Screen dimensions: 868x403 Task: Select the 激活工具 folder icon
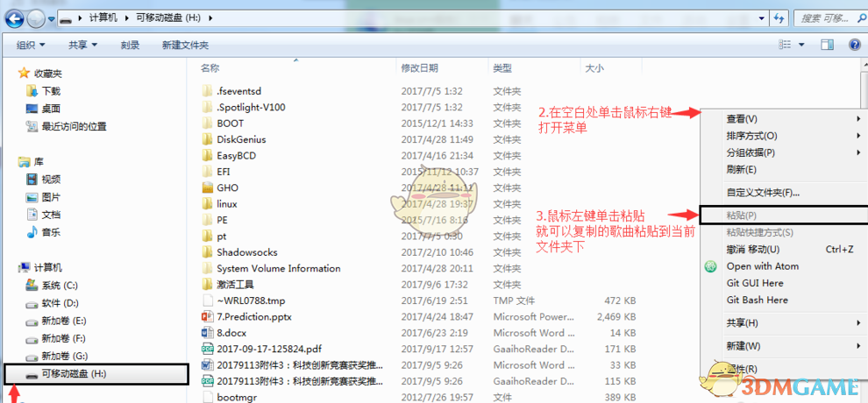point(208,285)
